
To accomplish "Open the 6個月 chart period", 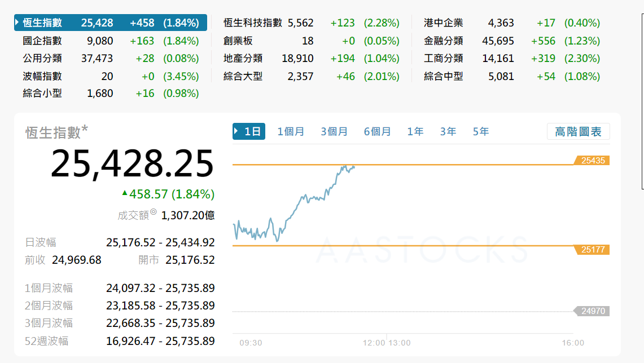I will point(377,131).
